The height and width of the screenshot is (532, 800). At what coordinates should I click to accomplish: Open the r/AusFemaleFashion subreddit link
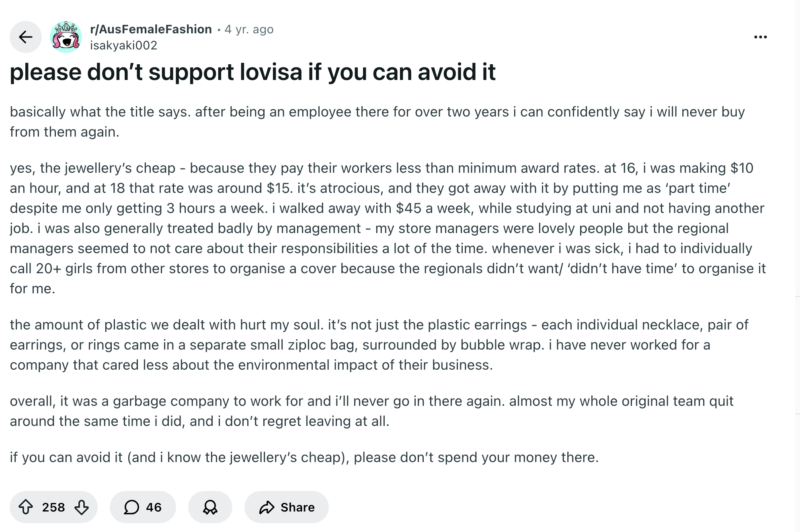click(x=151, y=29)
